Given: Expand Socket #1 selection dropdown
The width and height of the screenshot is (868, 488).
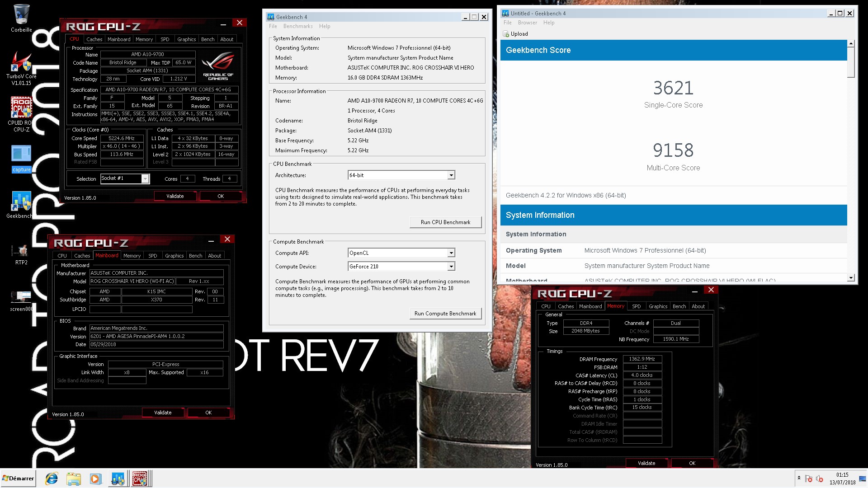Looking at the screenshot, I should click(x=145, y=179).
